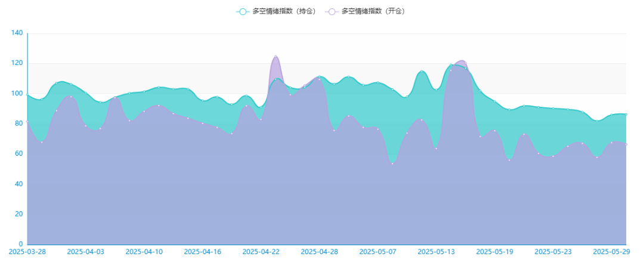Select the 2025-04-16 x-axis date label
Viewport: 644px width, 278px height.
(202, 252)
